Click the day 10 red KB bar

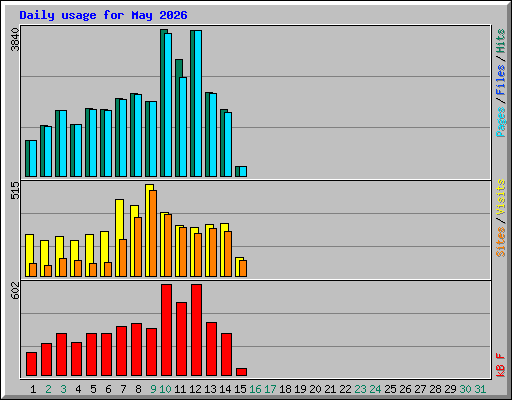[x=166, y=330]
